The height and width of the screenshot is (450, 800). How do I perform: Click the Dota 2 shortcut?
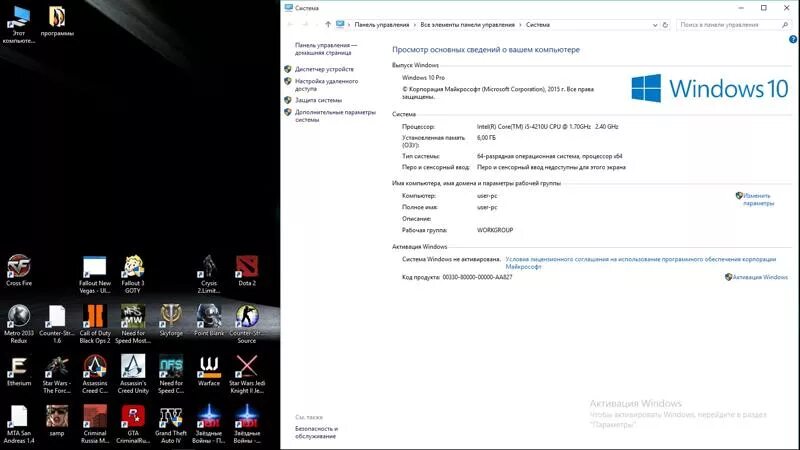(247, 270)
